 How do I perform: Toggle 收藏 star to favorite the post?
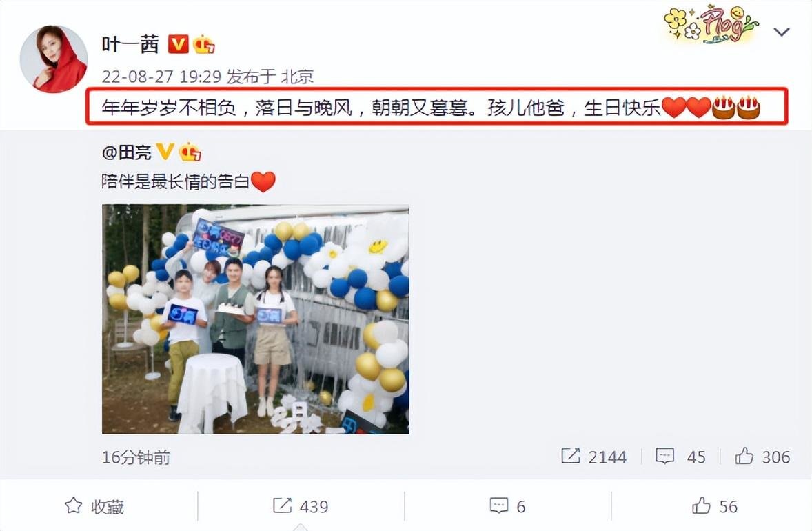tap(94, 506)
